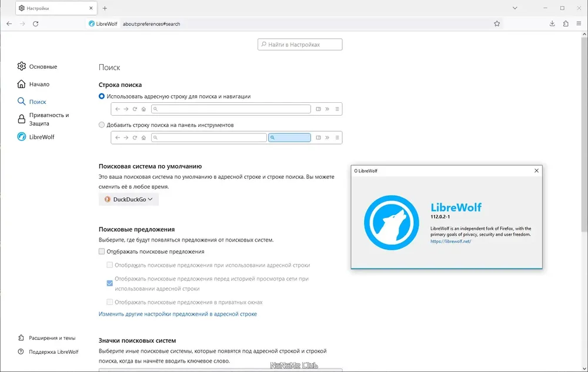Viewport: 588px width, 372px height.
Task: Enable Отображать поисковые предложения checkbox
Action: (102, 252)
